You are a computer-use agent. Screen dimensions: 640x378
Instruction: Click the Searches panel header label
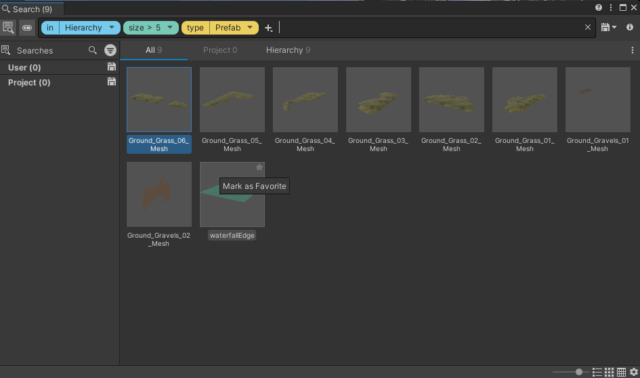tap(35, 51)
